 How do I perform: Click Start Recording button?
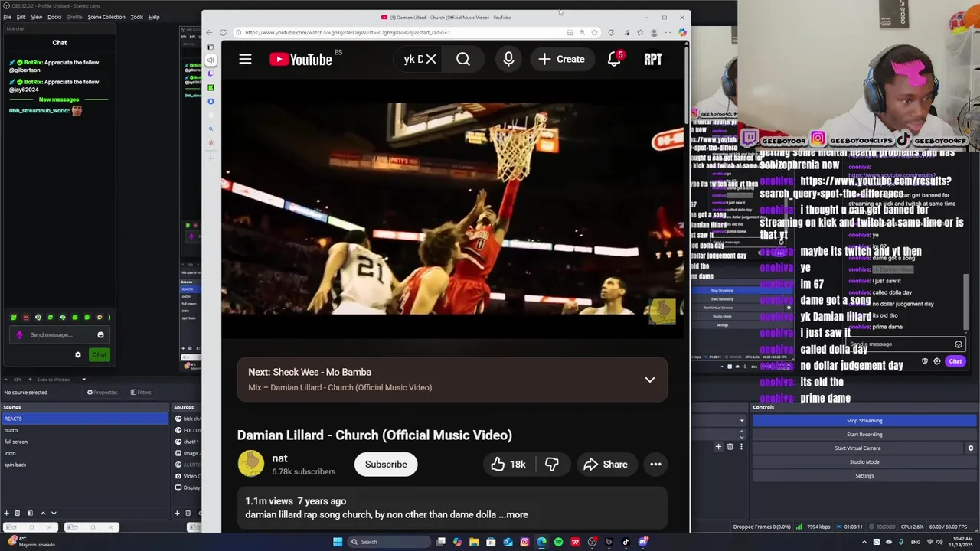pyautogui.click(x=864, y=435)
